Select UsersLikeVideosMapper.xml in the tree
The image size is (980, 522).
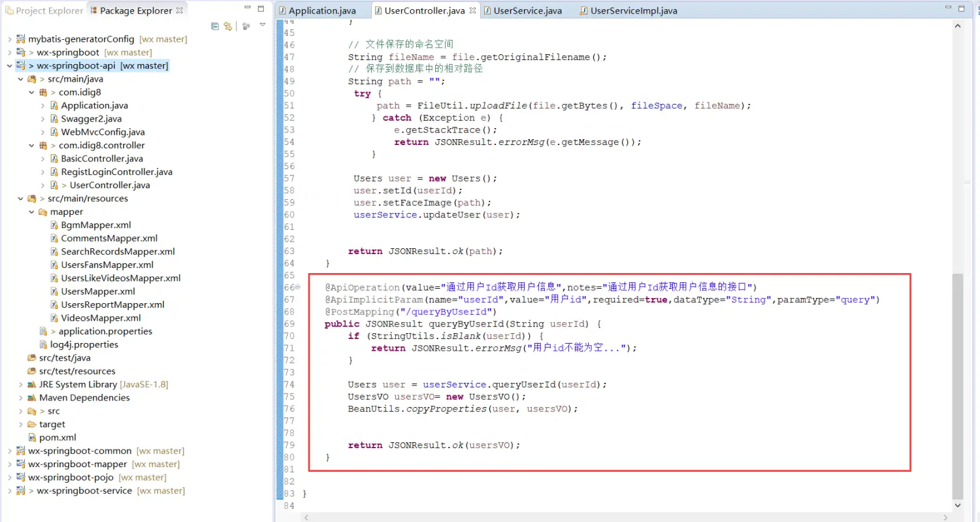(x=121, y=278)
